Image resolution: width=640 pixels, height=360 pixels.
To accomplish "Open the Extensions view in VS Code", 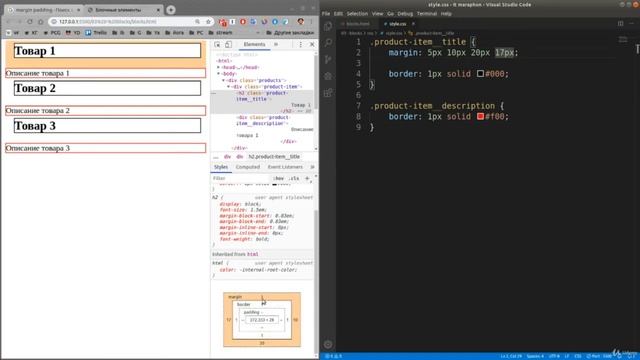I will pos(328,93).
